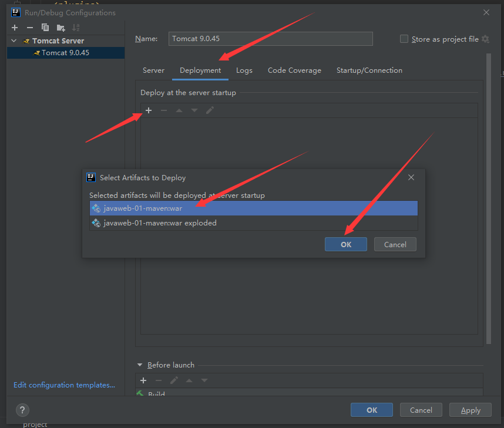The image size is (504, 428).
Task: Add a new run configuration
Action: [x=15, y=28]
